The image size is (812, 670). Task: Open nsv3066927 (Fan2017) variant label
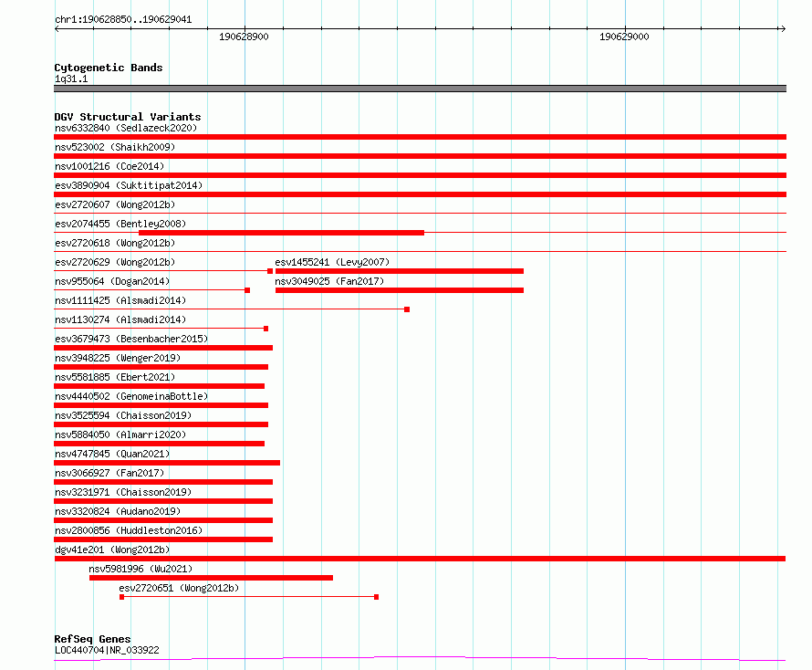pos(109,473)
